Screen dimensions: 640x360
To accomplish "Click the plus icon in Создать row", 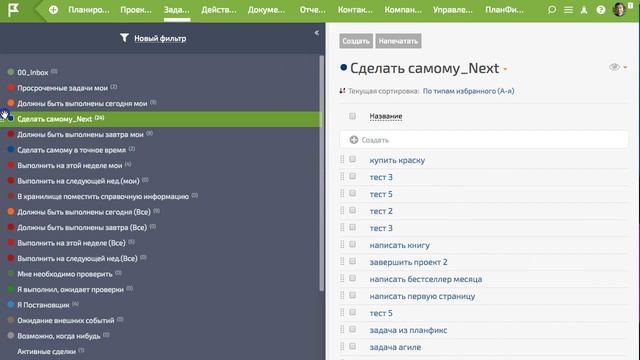I will pyautogui.click(x=354, y=140).
